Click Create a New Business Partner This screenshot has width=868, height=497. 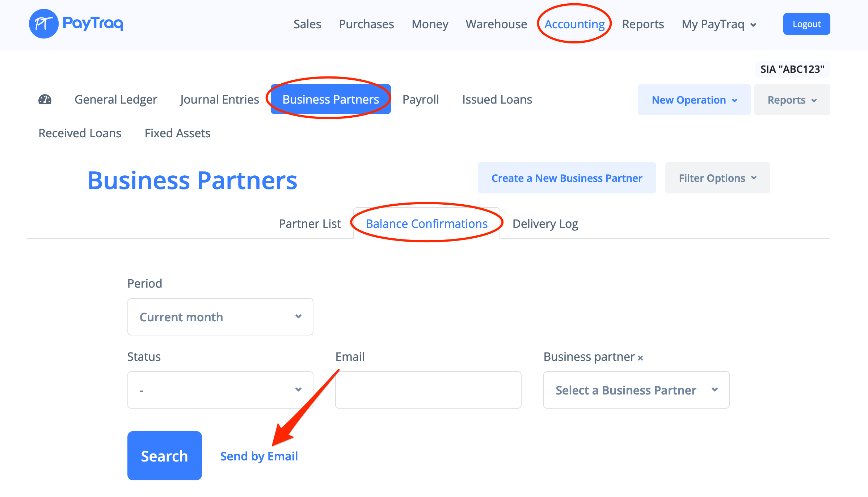[566, 178]
